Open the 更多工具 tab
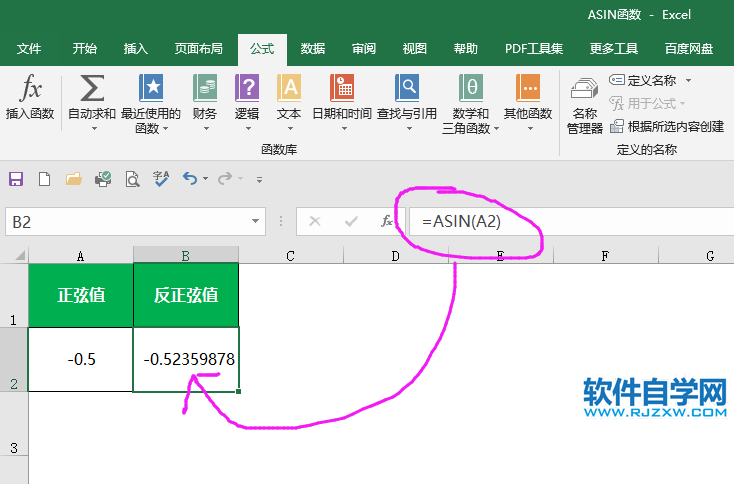 (614, 49)
